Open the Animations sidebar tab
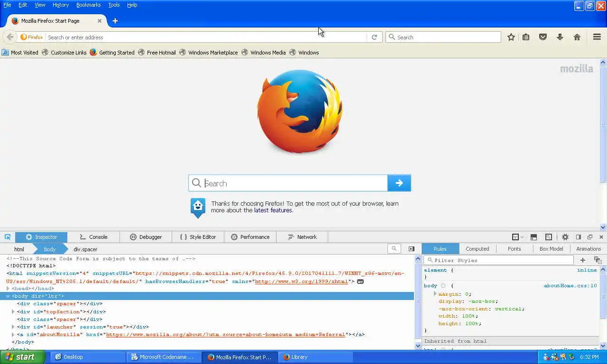The height and width of the screenshot is (364, 607). click(x=588, y=249)
